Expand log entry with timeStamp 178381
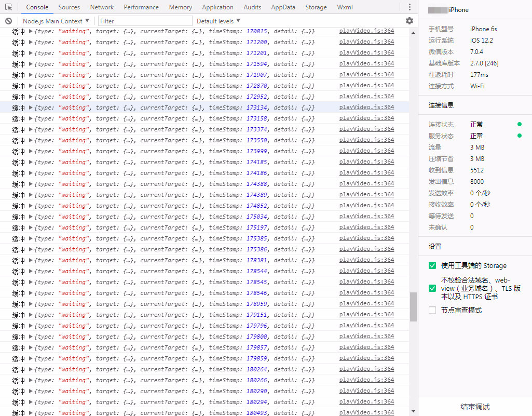The height and width of the screenshot is (416, 532). coord(31,261)
